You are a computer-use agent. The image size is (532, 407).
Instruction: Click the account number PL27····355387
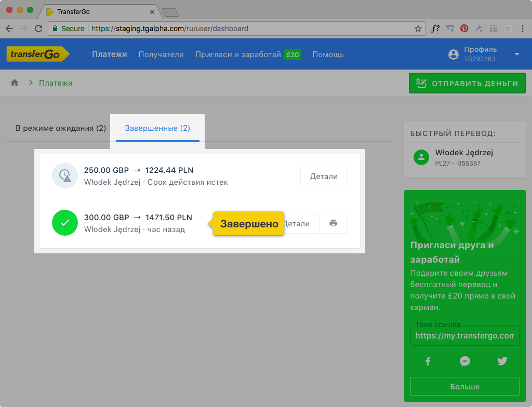458,164
